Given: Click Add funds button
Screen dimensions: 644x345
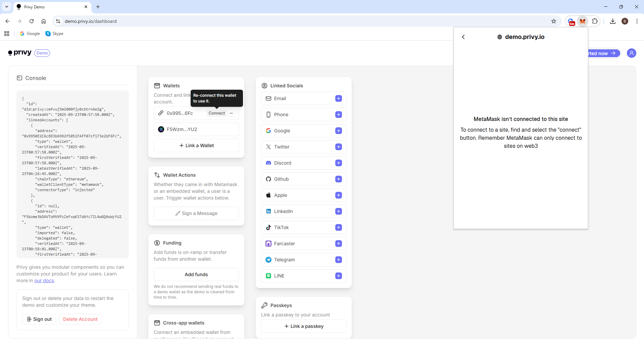Looking at the screenshot, I should 196,274.
